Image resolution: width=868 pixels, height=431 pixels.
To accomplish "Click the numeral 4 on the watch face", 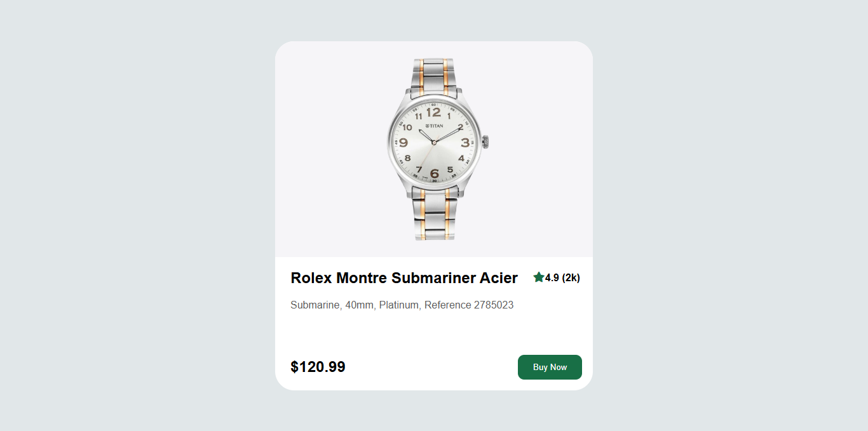I will point(461,158).
